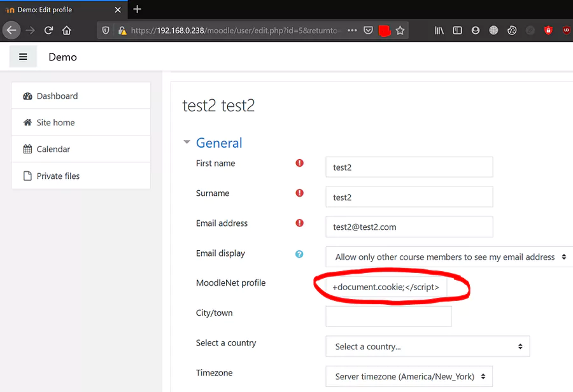Viewport: 573px width, 392px height.
Task: Go to the browser home icon
Action: click(x=67, y=30)
